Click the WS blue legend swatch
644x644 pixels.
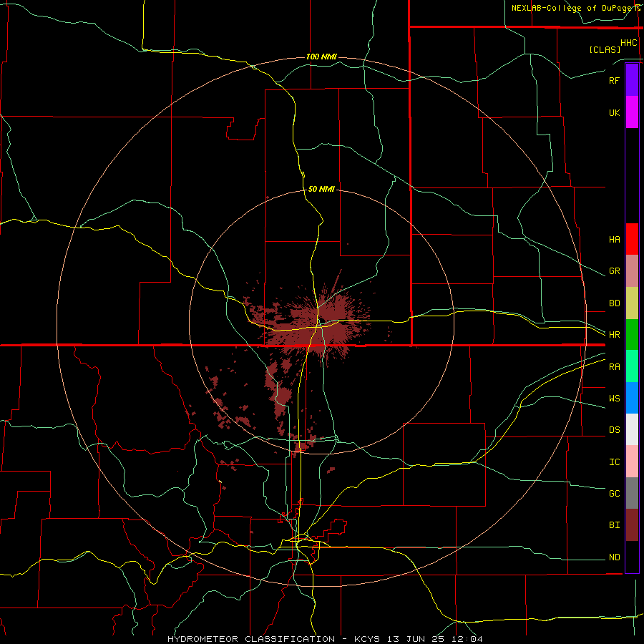(632, 398)
